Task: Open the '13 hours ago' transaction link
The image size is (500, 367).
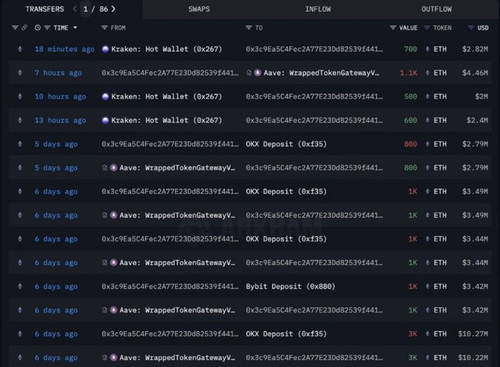Action: coord(60,120)
